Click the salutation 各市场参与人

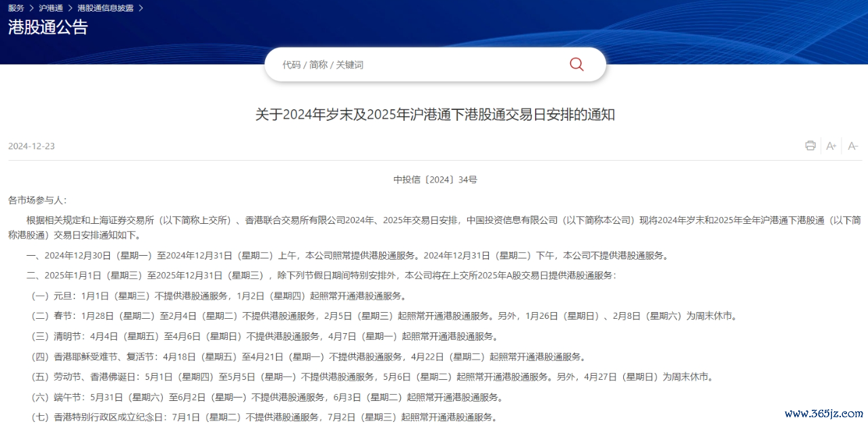38,200
